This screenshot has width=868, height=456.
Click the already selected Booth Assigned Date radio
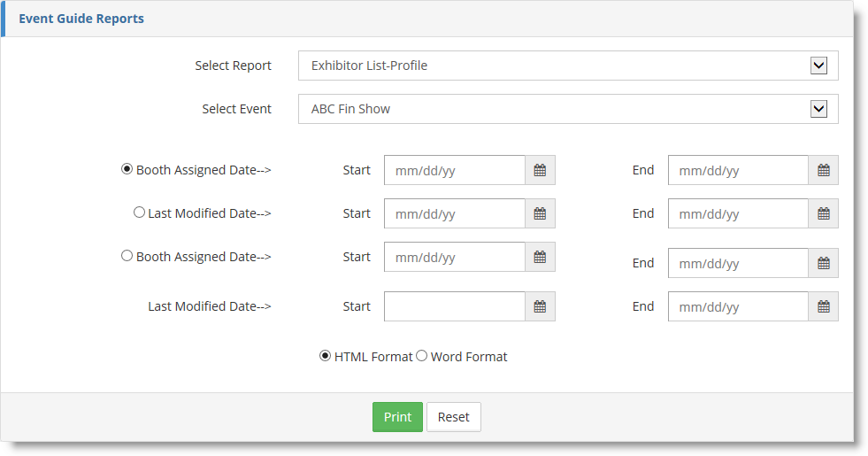point(127,169)
